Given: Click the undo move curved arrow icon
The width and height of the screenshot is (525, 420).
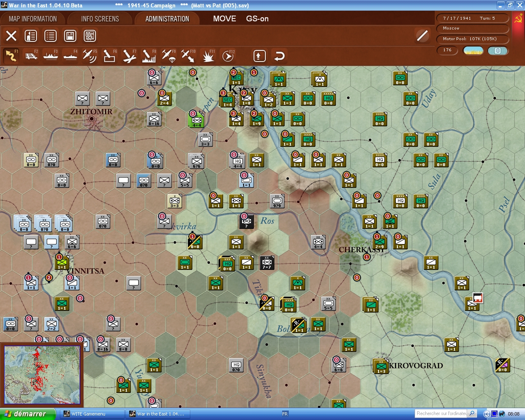Looking at the screenshot, I should click(279, 56).
